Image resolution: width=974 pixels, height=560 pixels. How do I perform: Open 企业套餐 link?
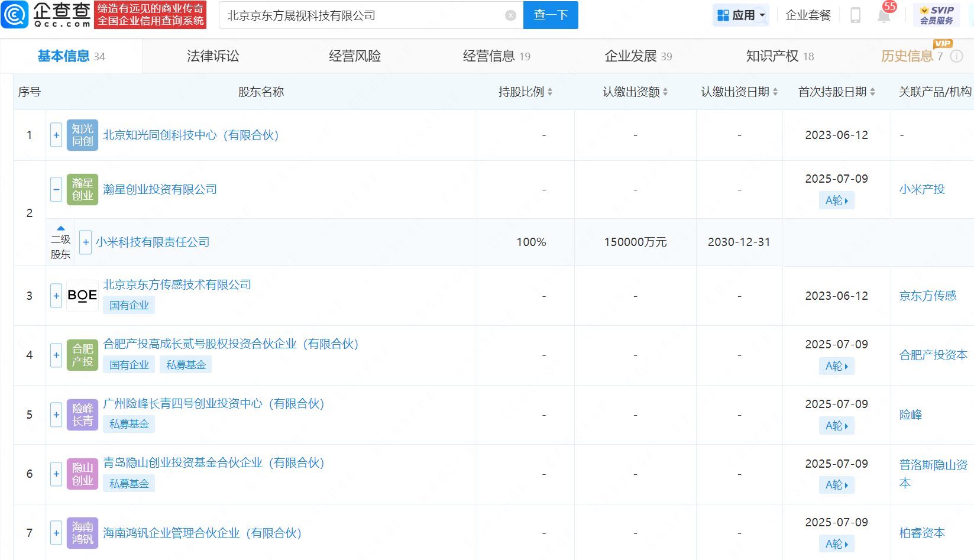pos(808,15)
